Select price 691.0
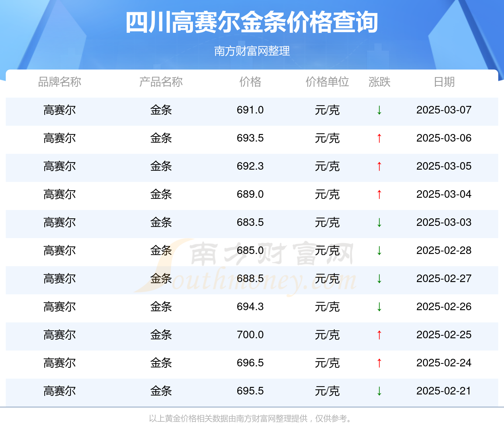The image size is (504, 424). click(250, 110)
